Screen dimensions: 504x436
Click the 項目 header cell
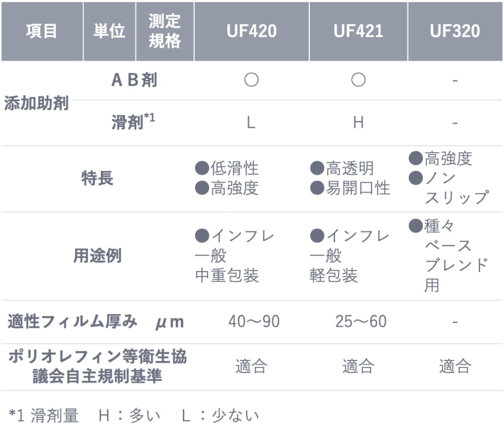[41, 31]
